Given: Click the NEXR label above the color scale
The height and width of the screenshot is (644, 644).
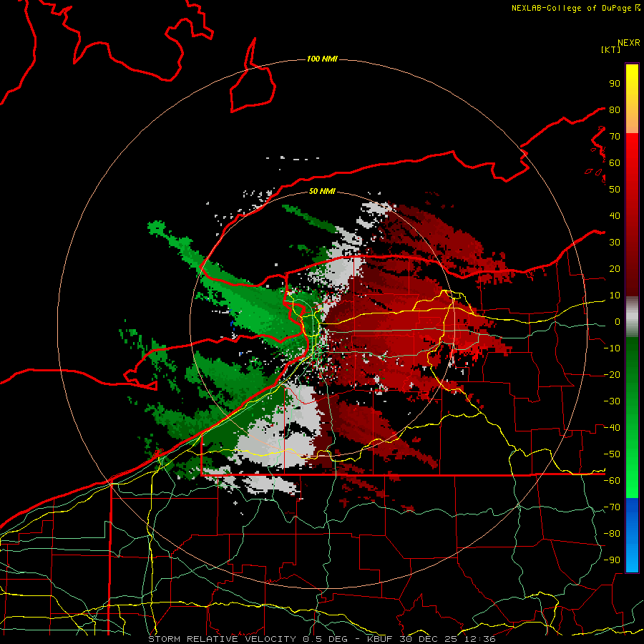Looking at the screenshot, I should tap(628, 43).
